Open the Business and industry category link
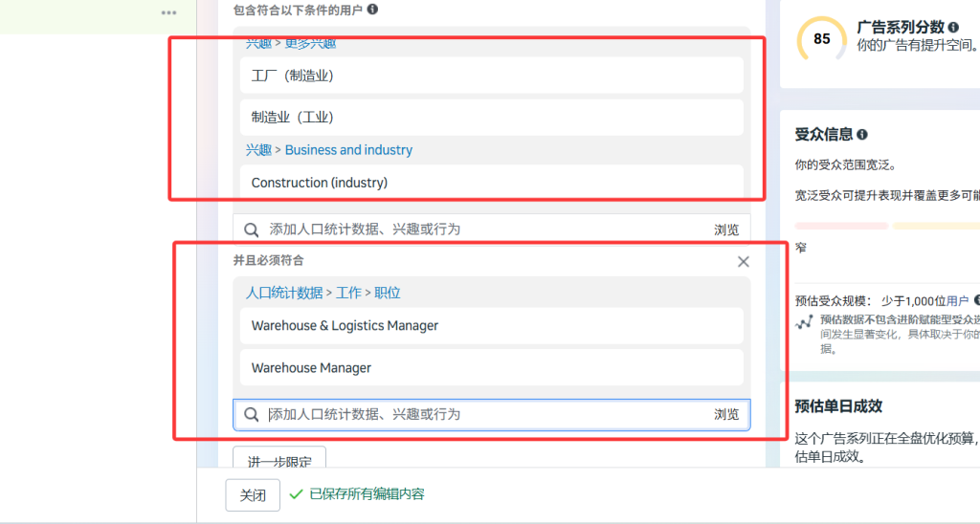980x524 pixels. click(x=348, y=150)
